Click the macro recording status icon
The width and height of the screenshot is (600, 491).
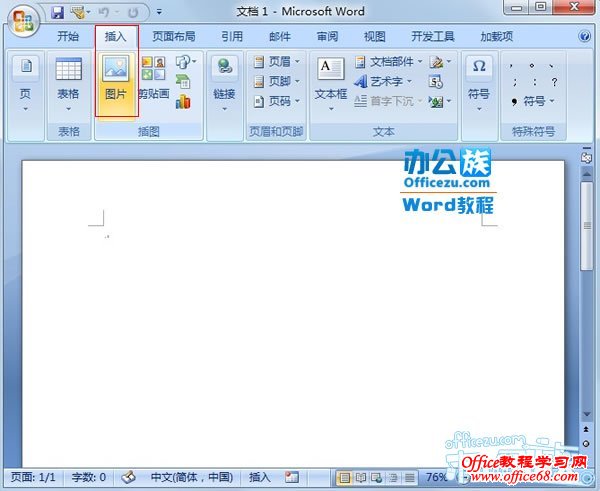pyautogui.click(x=292, y=477)
